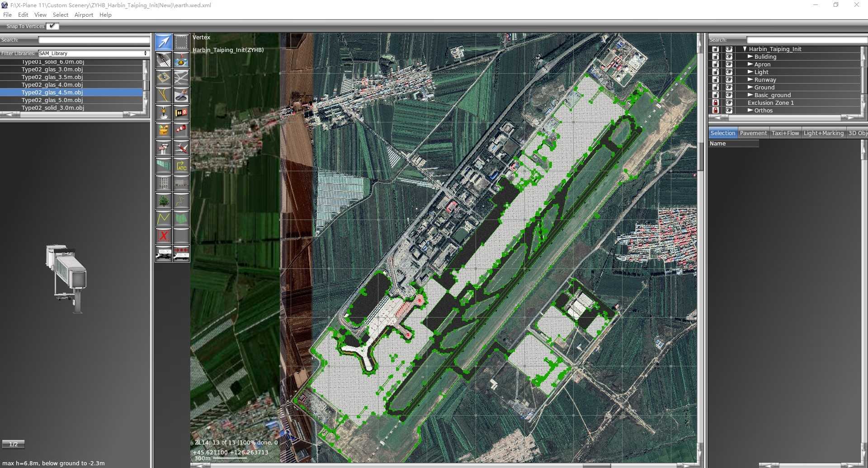Pick the Hole cutting tool

[x=181, y=95]
